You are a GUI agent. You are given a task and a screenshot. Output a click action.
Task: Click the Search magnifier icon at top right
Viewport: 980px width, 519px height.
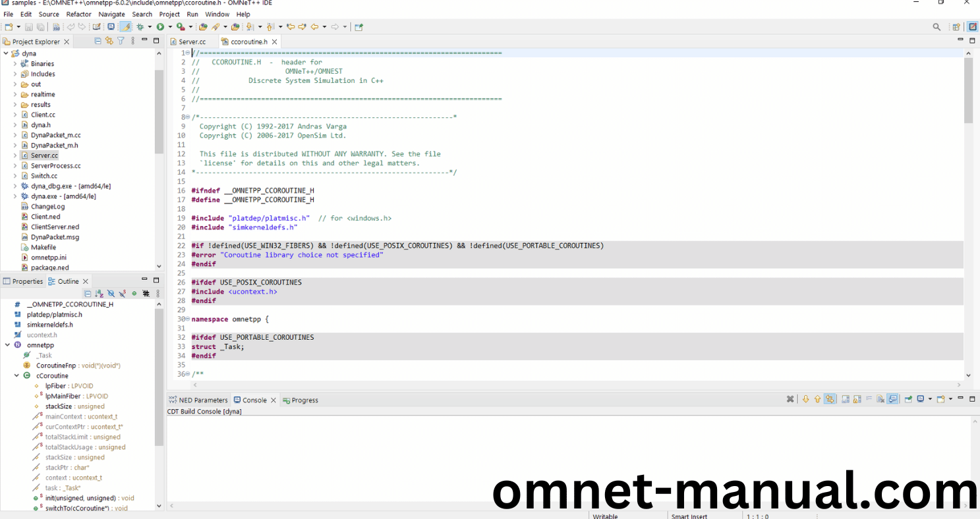tap(937, 27)
